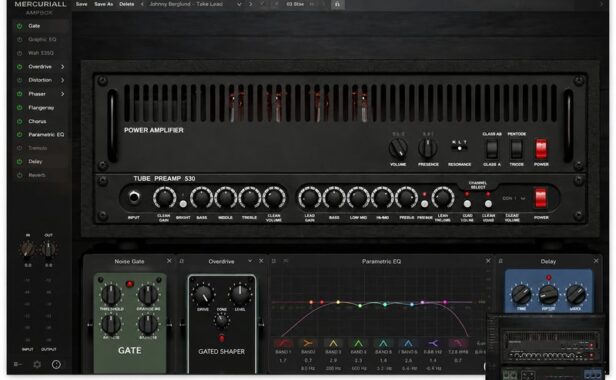The height and width of the screenshot is (380, 616).
Task: Toggle the Parametric EQ power icon in the sidebar
Action: coord(19,135)
